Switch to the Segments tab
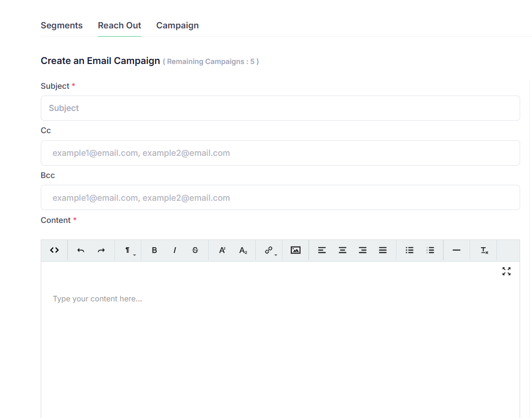The height and width of the screenshot is (418, 532). click(x=61, y=25)
